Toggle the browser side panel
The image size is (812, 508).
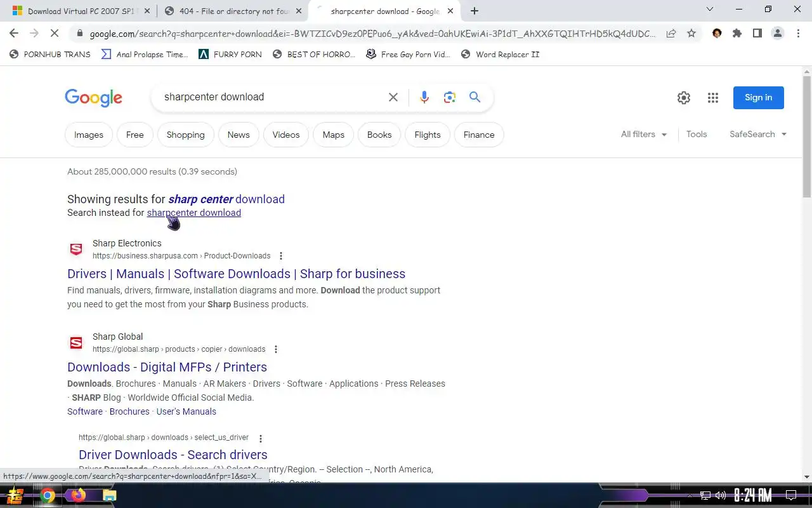pyautogui.click(x=757, y=34)
